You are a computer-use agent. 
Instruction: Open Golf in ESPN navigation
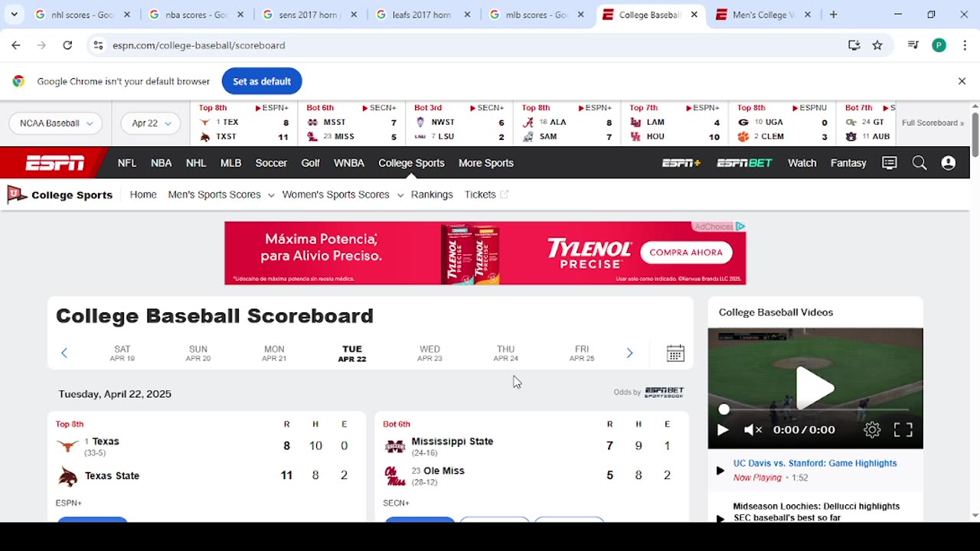310,163
